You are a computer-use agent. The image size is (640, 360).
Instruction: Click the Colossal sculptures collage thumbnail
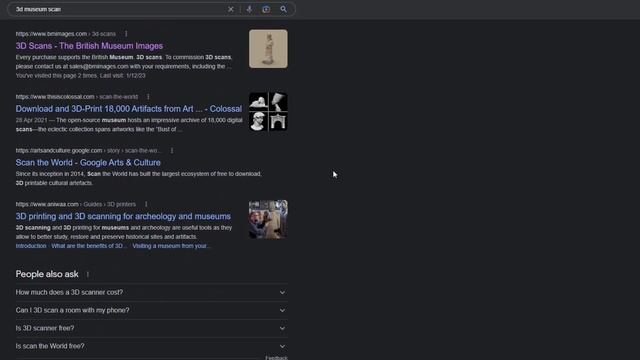[268, 111]
